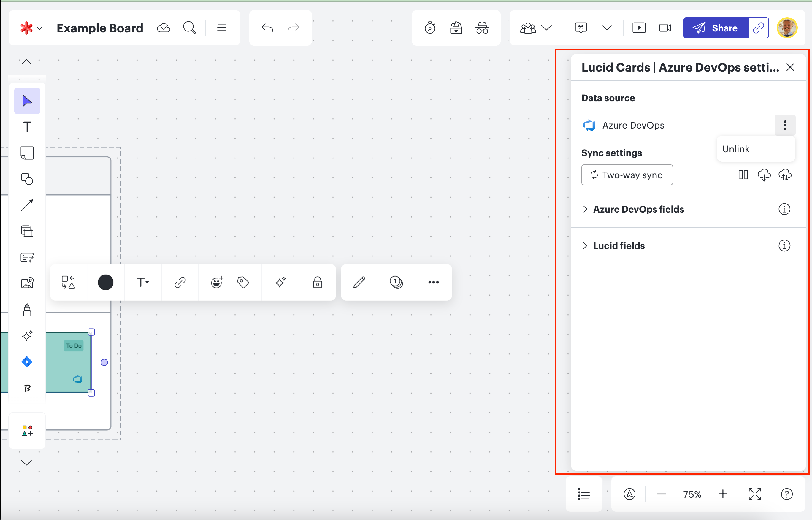Pull data with cloud download icon
The image size is (812, 520).
point(764,175)
